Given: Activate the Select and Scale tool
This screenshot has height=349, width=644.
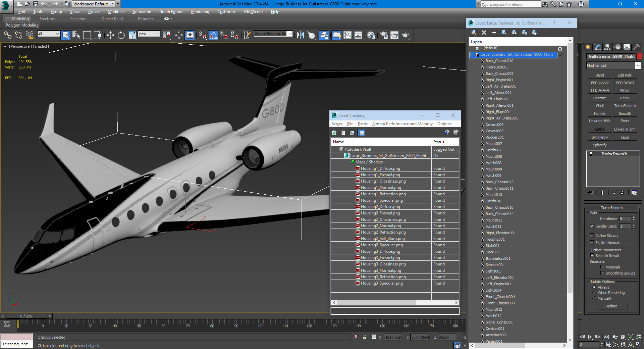Looking at the screenshot, I should click(132, 35).
